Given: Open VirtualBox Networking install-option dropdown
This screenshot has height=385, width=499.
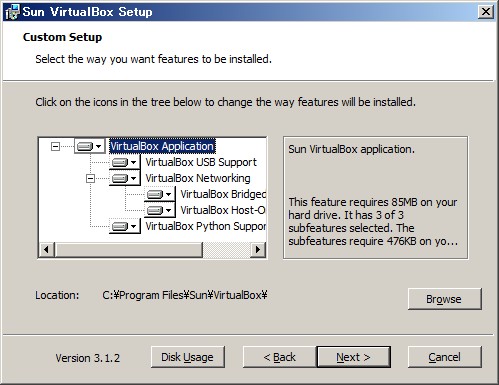Looking at the screenshot, I should [125, 178].
